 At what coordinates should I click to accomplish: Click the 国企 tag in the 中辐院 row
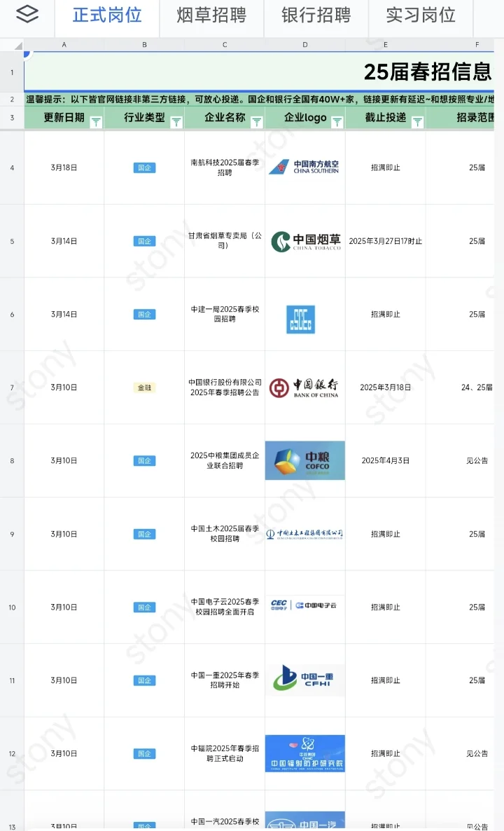click(x=144, y=753)
